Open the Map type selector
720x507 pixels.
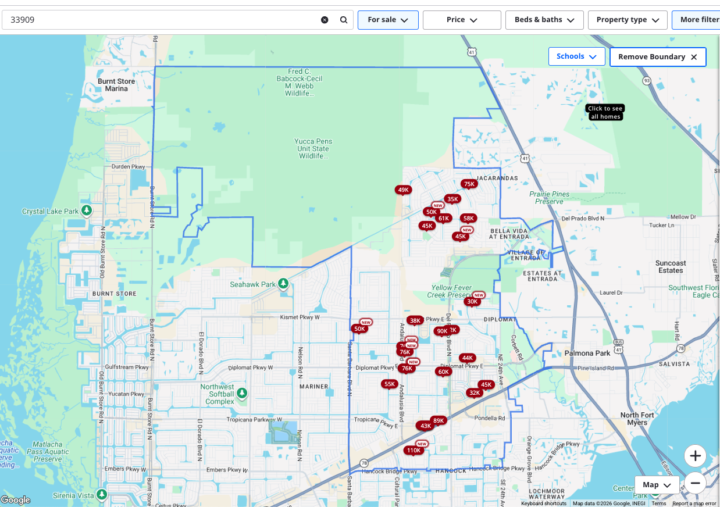(657, 484)
